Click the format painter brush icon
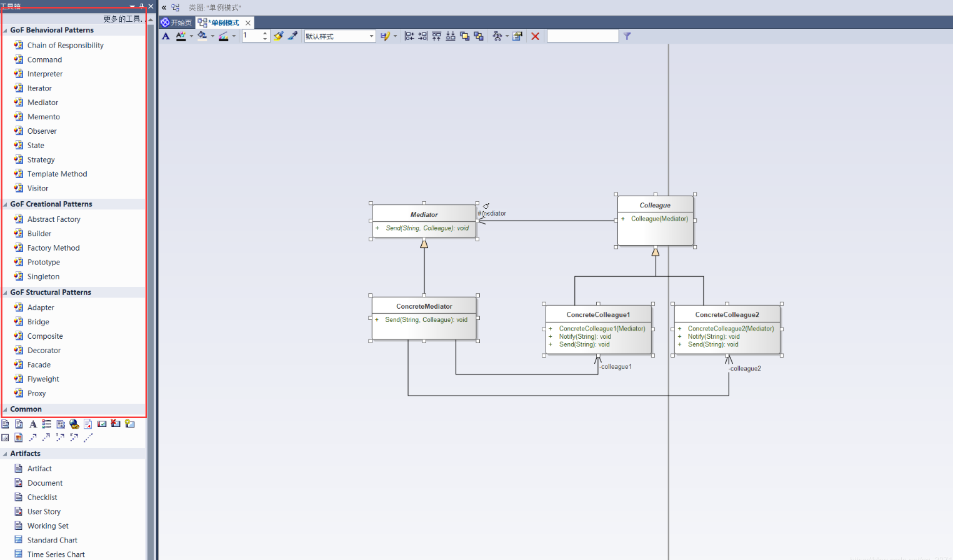 click(x=278, y=36)
